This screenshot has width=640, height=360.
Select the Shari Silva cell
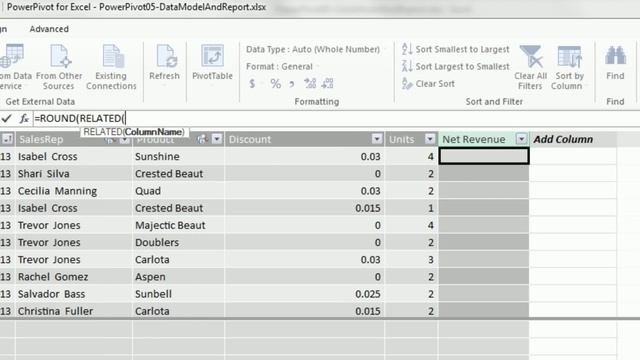(73, 174)
